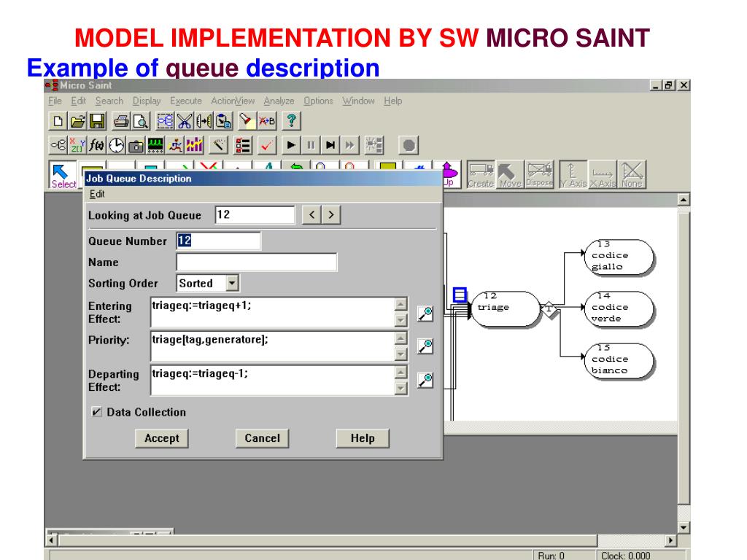The width and height of the screenshot is (747, 560).
Task: Select the X Axis tool
Action: pos(603,175)
